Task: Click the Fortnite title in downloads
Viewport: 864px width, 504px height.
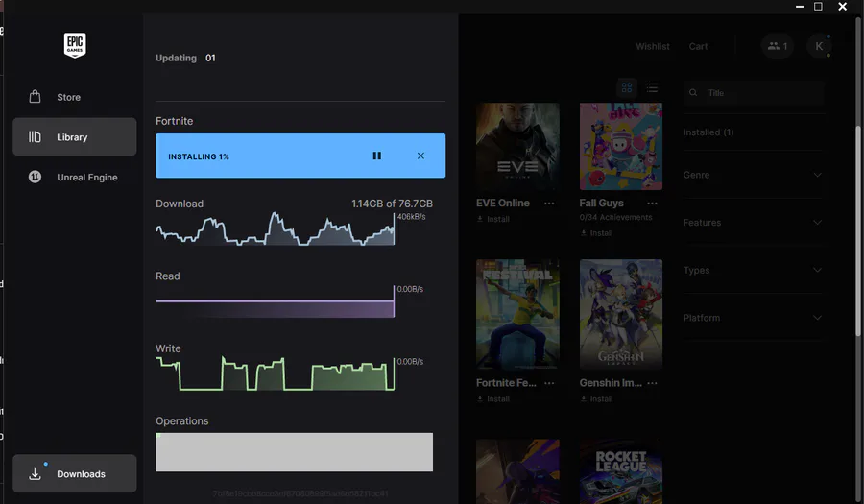Action: click(x=174, y=121)
